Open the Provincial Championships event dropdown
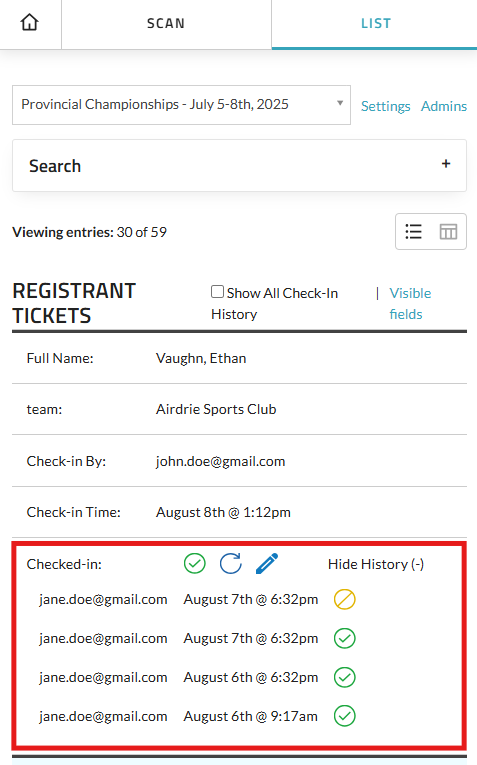The width and height of the screenshot is (477, 765). [x=181, y=105]
